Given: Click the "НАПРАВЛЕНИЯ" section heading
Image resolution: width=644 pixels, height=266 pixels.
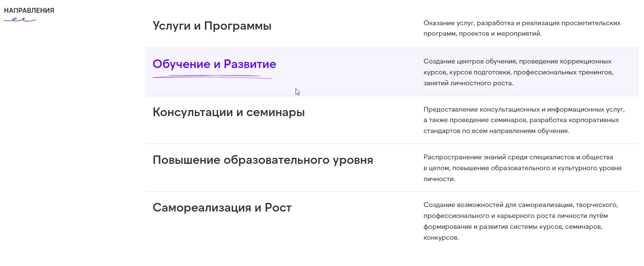Looking at the screenshot, I should point(29,10).
